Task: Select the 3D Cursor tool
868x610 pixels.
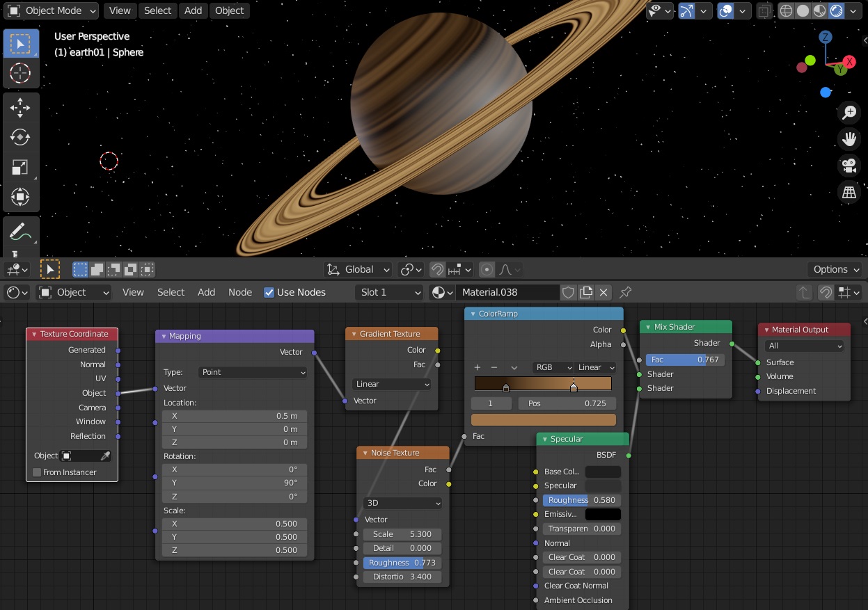Action: click(x=20, y=72)
